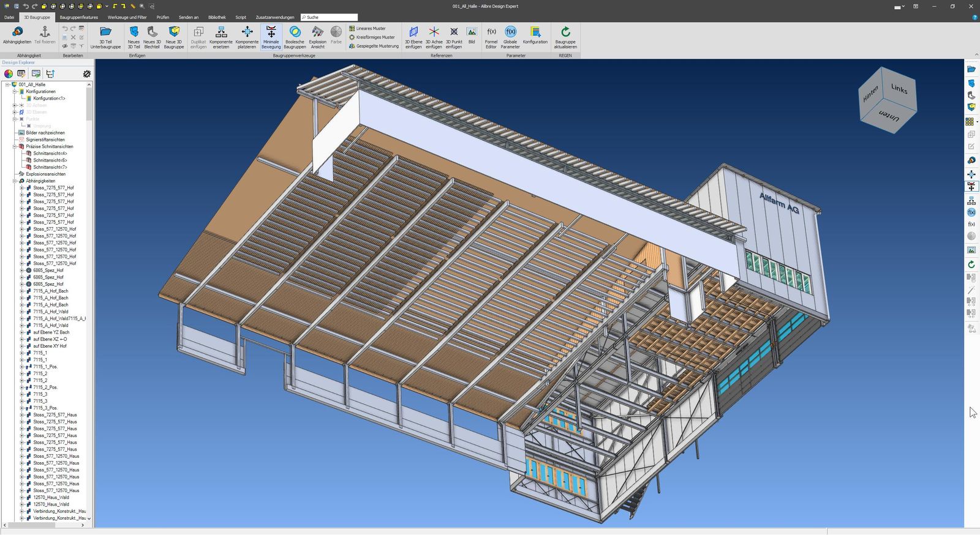Viewport: 980px width, 535px height.
Task: Select the Komponente platzieren tool
Action: [247, 37]
